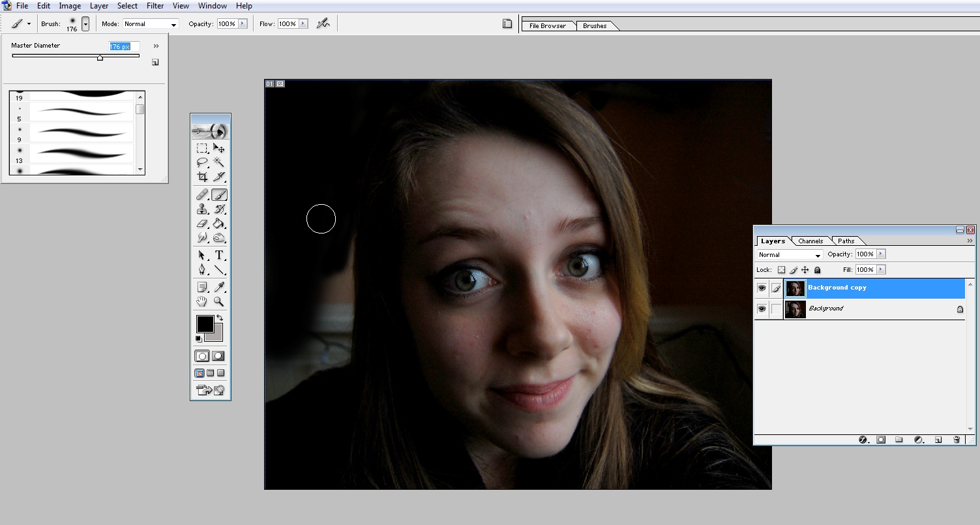This screenshot has width=980, height=525.
Task: Open the layer Fill slider arrow
Action: [882, 269]
